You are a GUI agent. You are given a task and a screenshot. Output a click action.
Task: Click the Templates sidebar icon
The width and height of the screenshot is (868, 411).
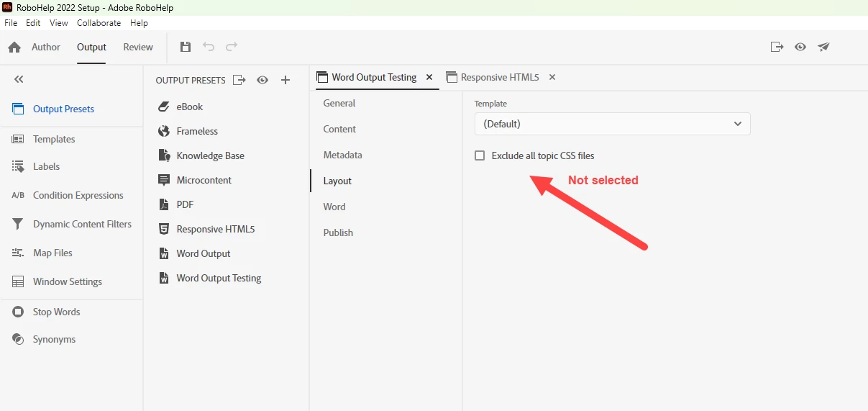[x=18, y=139]
